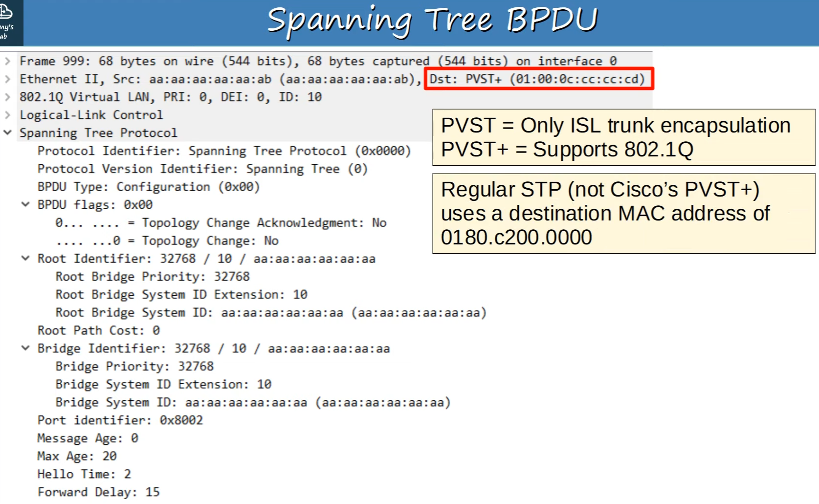Select the Frame 999 summary line
This screenshot has height=504, width=819.
(x=318, y=61)
